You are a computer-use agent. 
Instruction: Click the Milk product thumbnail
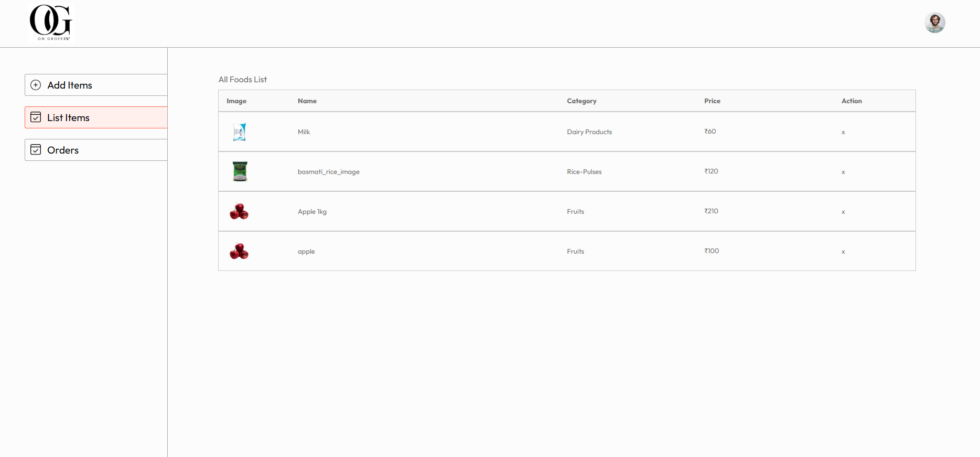click(239, 132)
